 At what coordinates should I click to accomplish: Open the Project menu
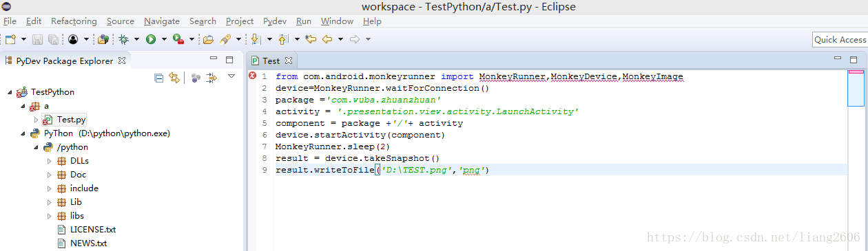pyautogui.click(x=240, y=21)
